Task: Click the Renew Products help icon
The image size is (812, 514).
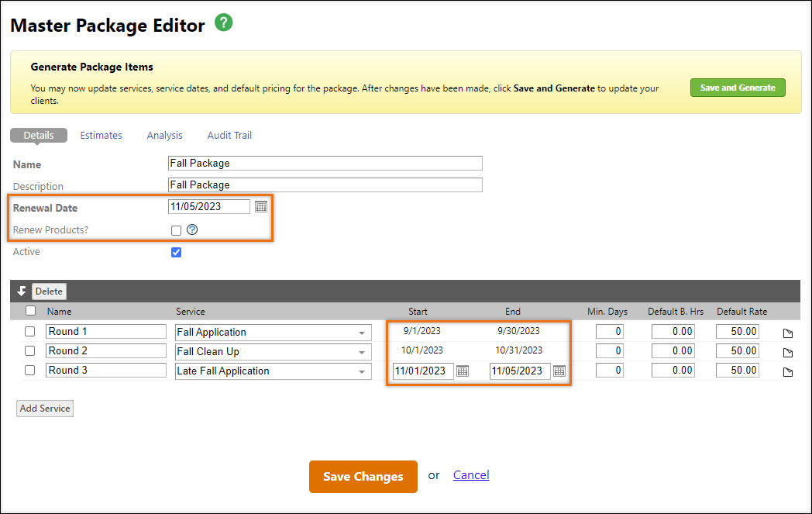Action: [192, 230]
